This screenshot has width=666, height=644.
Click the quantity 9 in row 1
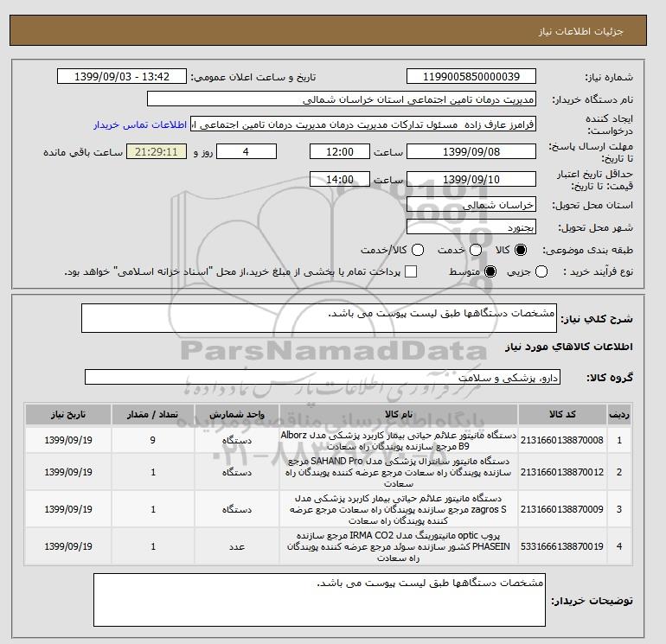(x=153, y=440)
